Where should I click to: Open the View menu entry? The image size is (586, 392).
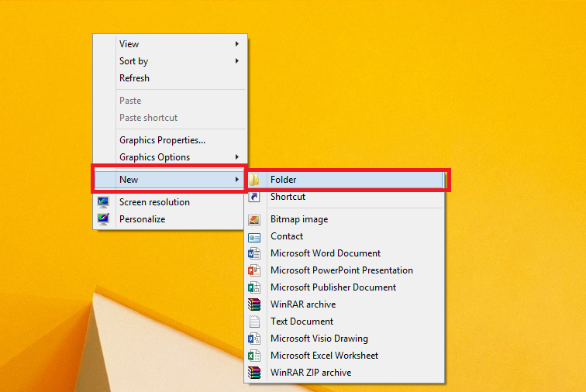170,44
